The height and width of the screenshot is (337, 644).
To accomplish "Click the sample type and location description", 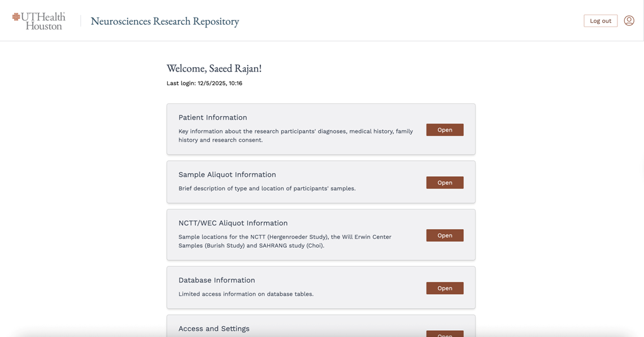I will pos(267,189).
